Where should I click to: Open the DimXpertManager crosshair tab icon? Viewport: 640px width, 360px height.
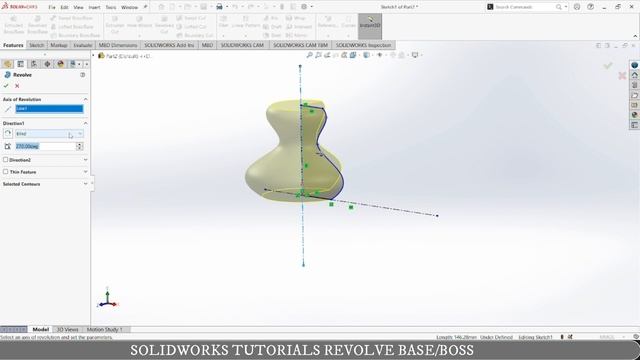click(x=47, y=64)
